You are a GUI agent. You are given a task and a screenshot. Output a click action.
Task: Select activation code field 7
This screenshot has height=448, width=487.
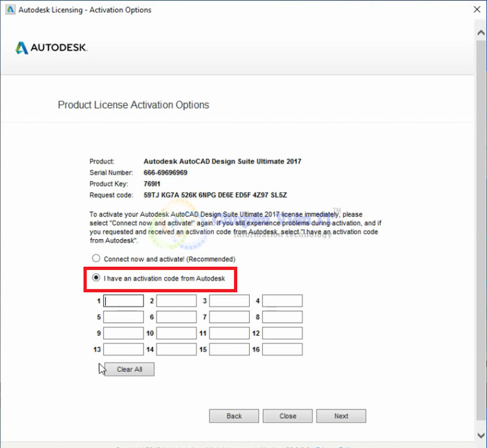[229, 317]
